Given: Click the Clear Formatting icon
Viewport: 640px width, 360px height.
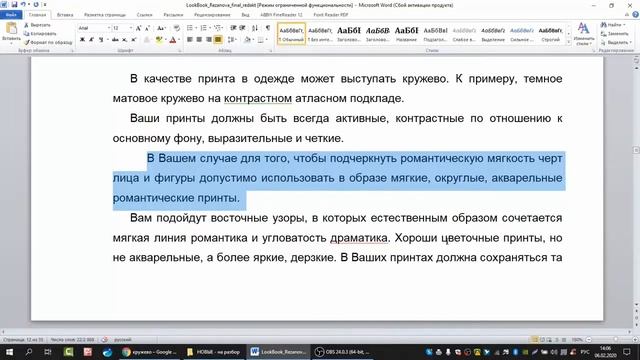Looking at the screenshot, I should [x=176, y=28].
